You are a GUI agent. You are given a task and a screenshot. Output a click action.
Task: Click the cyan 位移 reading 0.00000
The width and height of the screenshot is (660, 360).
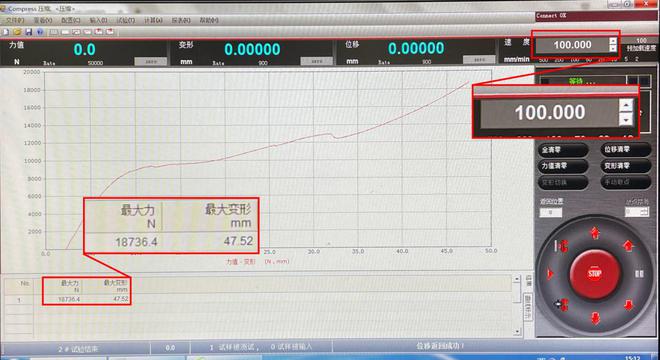[416, 48]
